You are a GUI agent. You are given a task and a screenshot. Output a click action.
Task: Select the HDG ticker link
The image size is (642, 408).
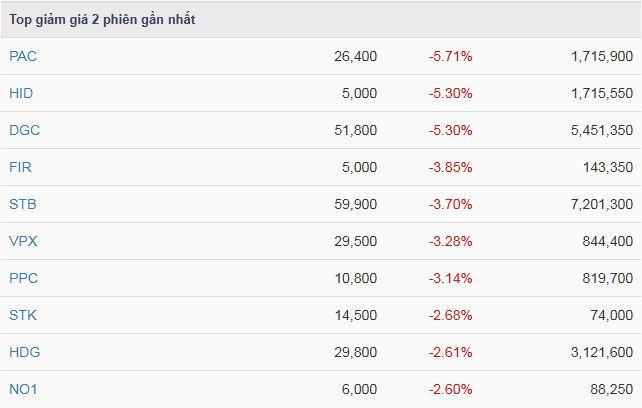pyautogui.click(x=24, y=352)
